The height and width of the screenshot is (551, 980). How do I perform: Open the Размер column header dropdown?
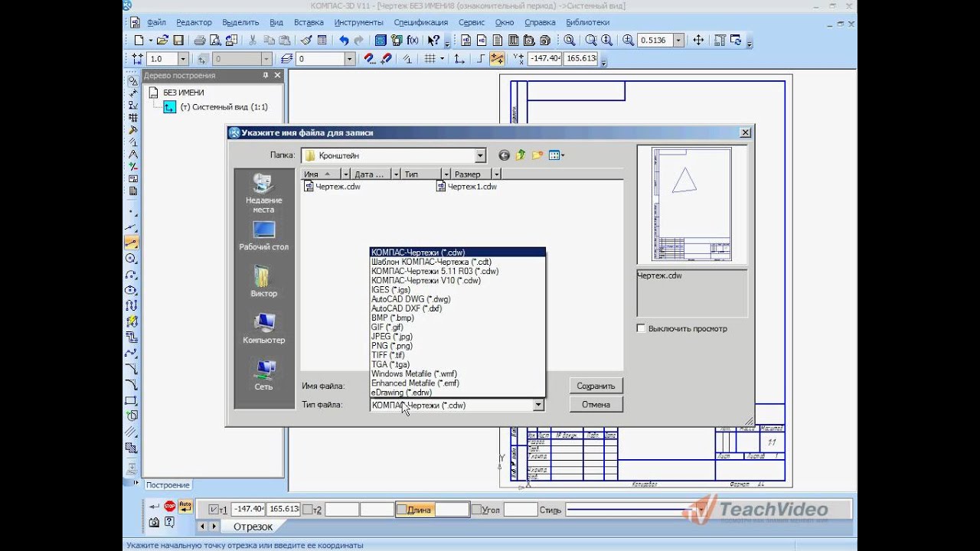pyautogui.click(x=497, y=174)
